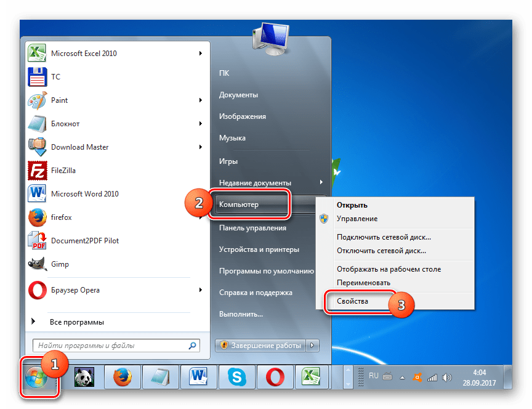Expand the Paint jump list arrow
The height and width of the screenshot is (409, 532).
(x=201, y=100)
